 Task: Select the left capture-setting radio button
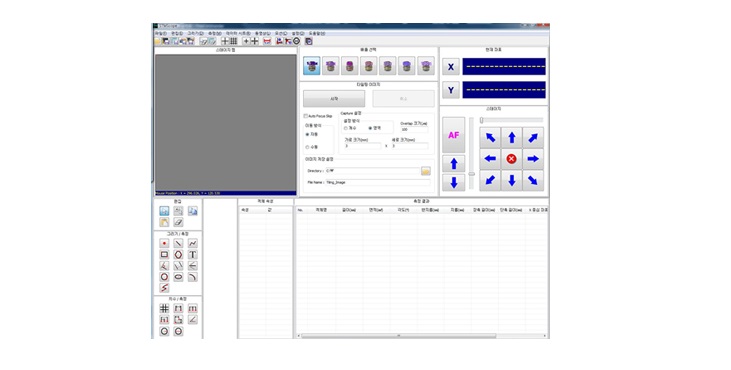click(x=346, y=128)
